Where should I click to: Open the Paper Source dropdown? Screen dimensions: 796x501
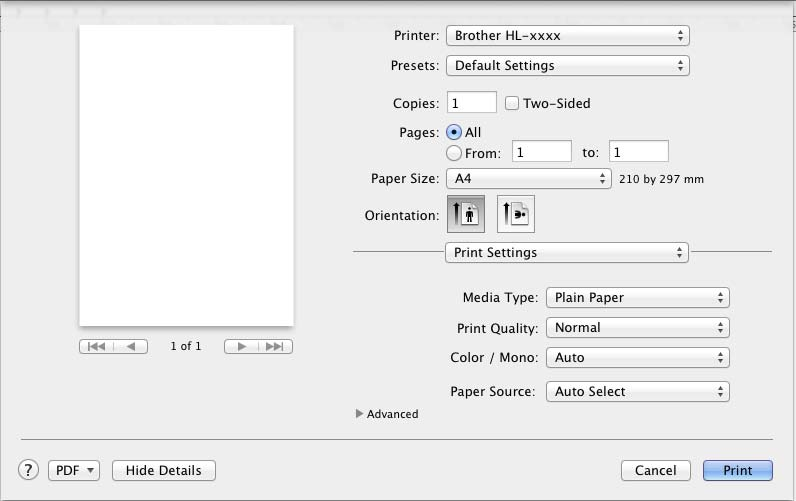pos(638,391)
